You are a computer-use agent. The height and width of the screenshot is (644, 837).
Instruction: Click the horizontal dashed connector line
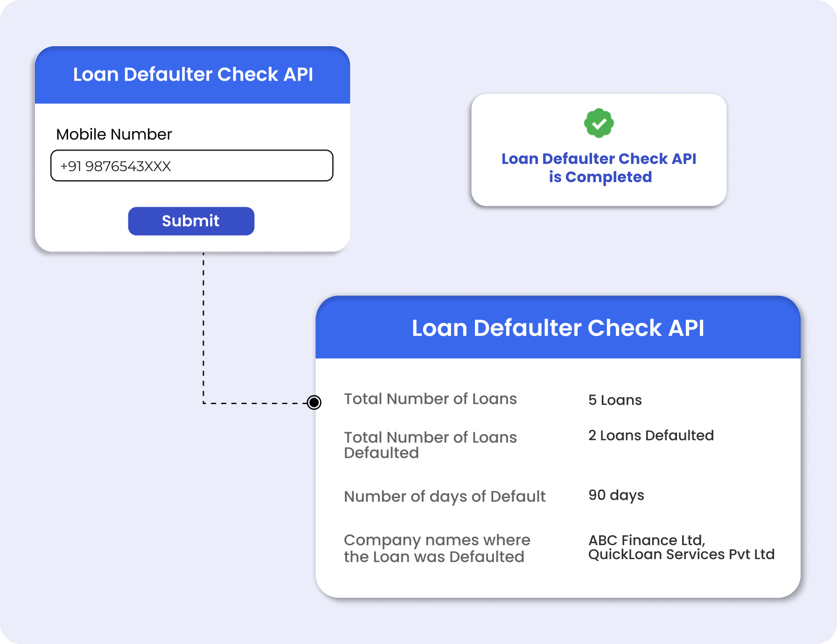pyautogui.click(x=254, y=403)
